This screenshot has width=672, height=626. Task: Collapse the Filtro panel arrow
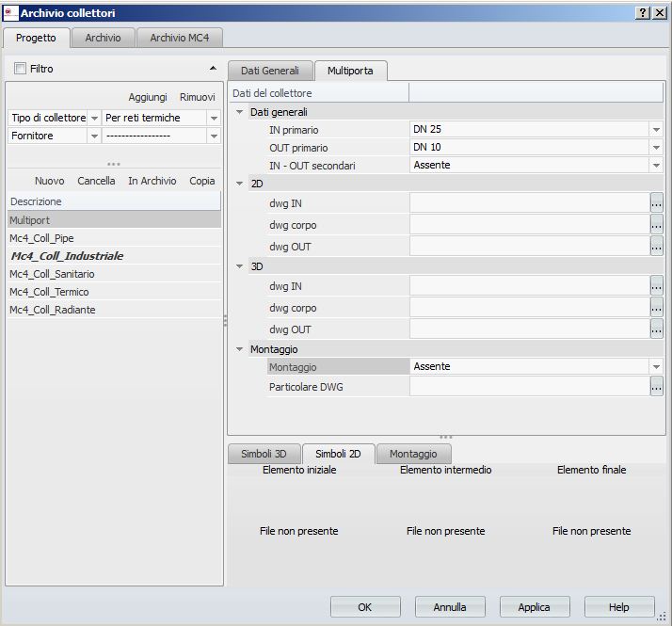[x=213, y=69]
